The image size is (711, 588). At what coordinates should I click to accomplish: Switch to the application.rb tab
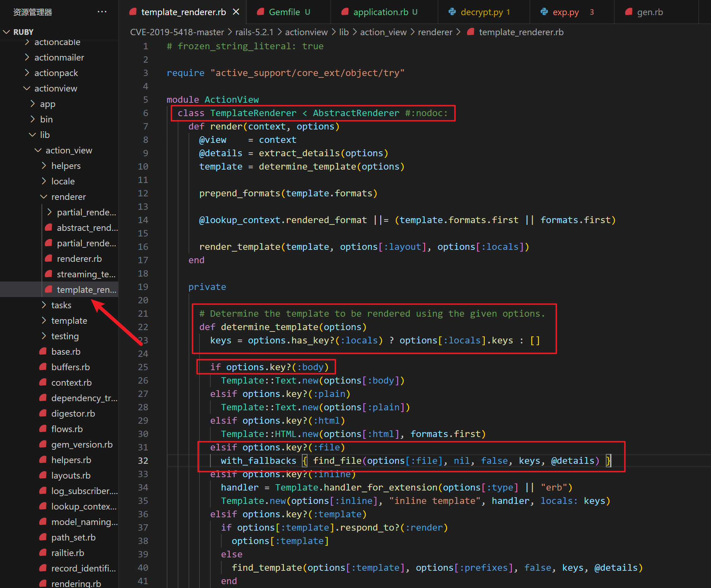[x=380, y=12]
